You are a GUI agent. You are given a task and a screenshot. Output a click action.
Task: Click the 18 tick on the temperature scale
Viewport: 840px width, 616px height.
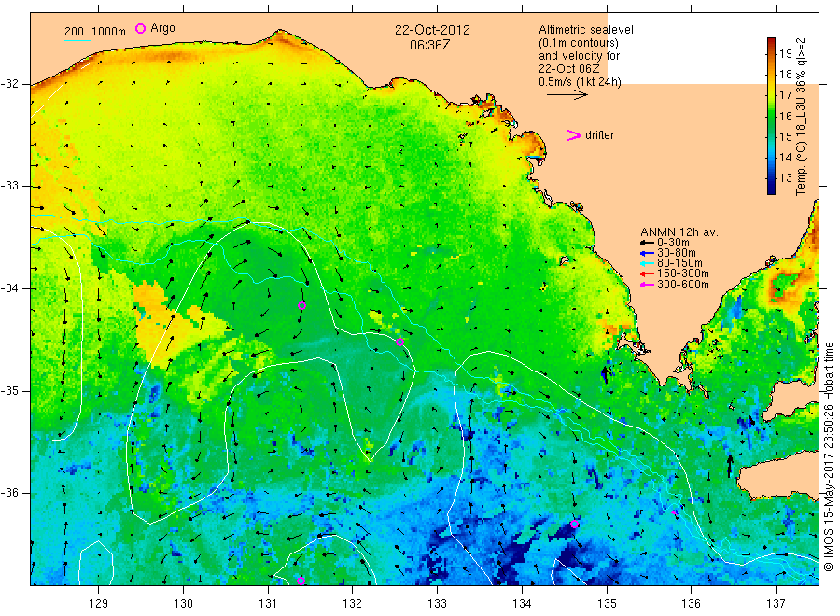[x=785, y=75]
